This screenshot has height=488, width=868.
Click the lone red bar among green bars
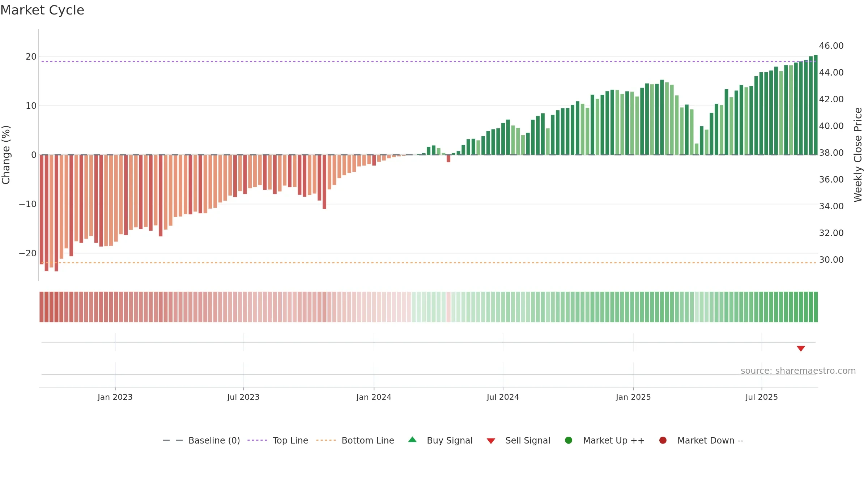coord(448,158)
